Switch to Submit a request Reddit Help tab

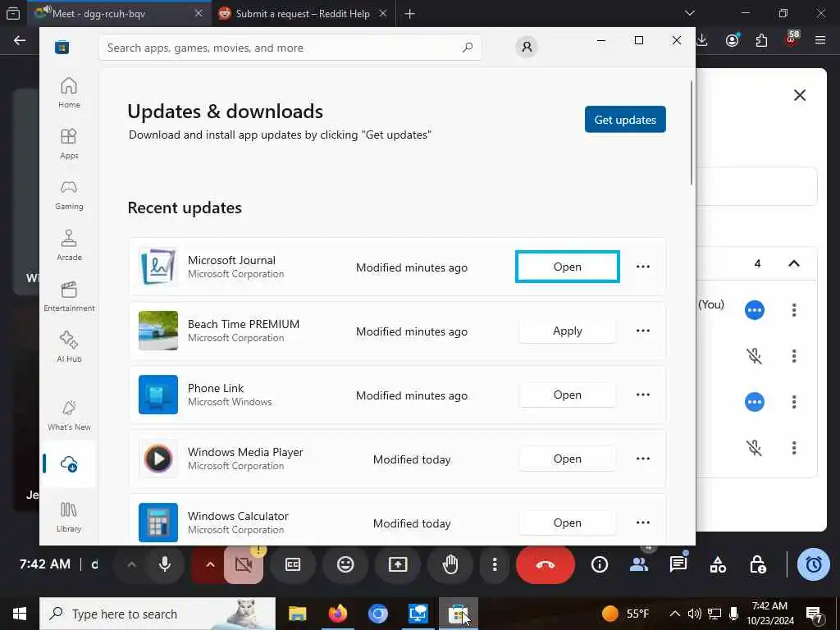303,13
